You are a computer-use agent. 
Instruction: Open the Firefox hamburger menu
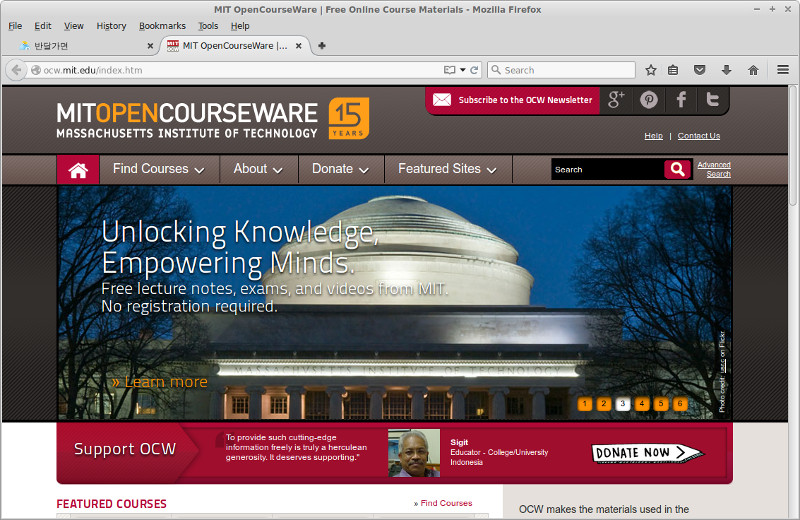click(x=783, y=69)
